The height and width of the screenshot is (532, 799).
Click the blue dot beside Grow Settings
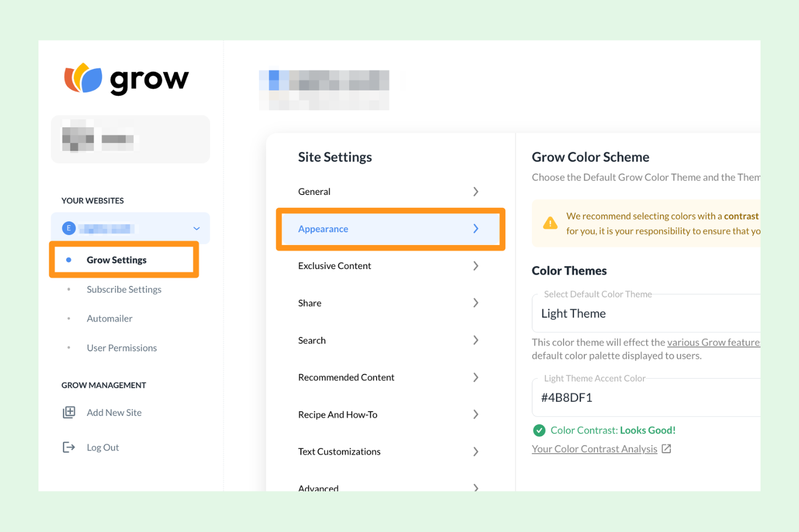pyautogui.click(x=68, y=260)
